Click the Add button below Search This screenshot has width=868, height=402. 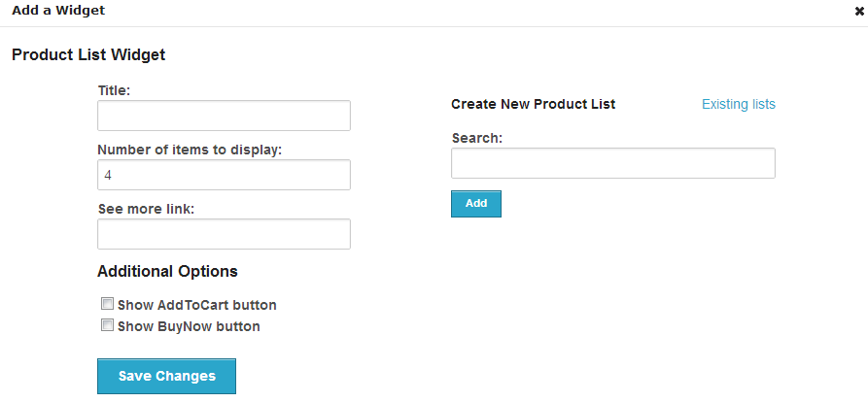(476, 204)
